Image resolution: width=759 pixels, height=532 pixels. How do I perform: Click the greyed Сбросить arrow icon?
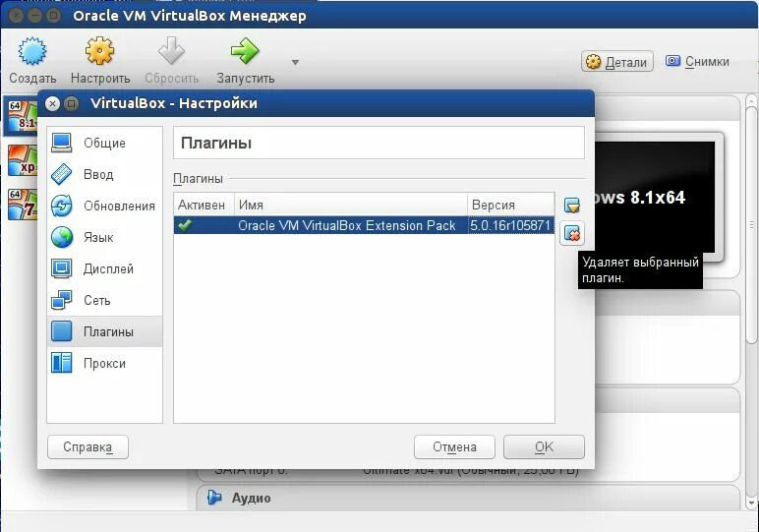pyautogui.click(x=171, y=51)
